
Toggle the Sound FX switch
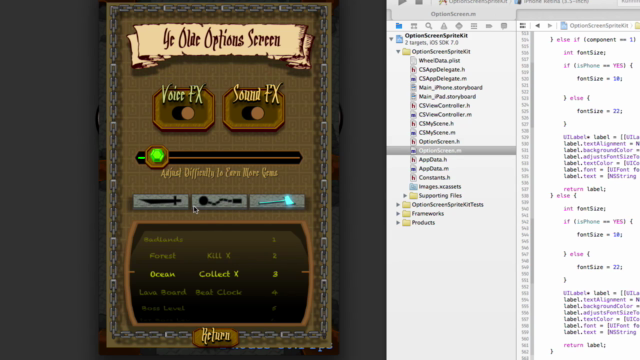point(253,113)
